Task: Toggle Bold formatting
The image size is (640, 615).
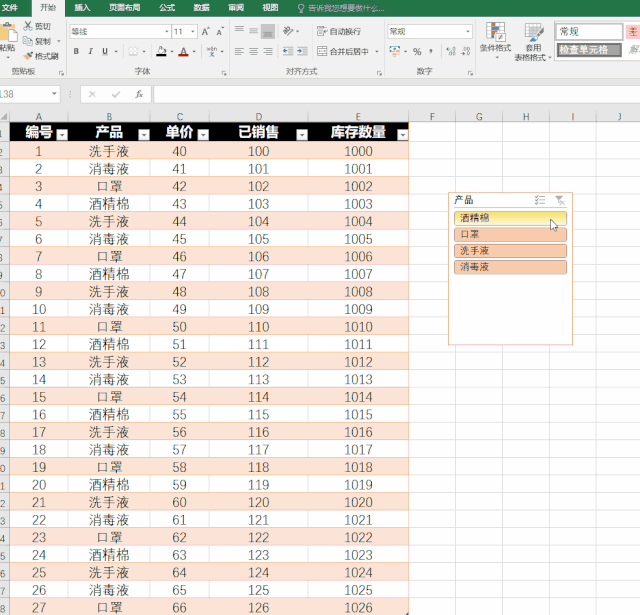Action: point(76,51)
